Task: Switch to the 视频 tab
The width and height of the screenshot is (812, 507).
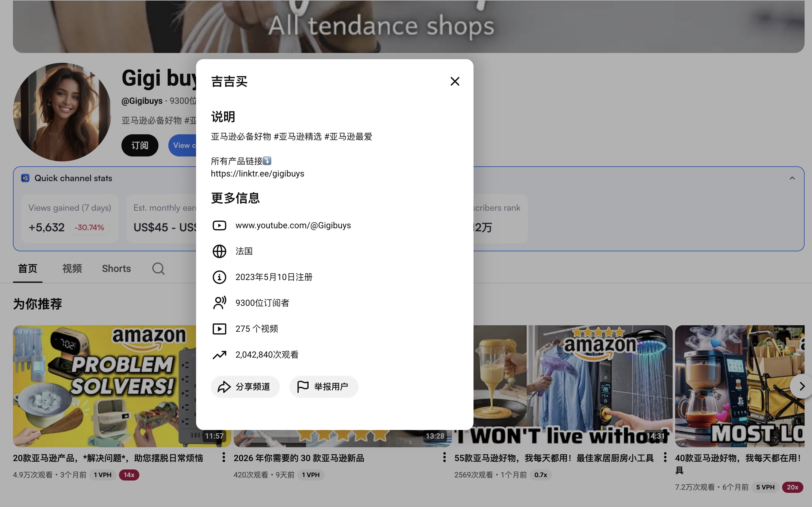Action: 72,269
